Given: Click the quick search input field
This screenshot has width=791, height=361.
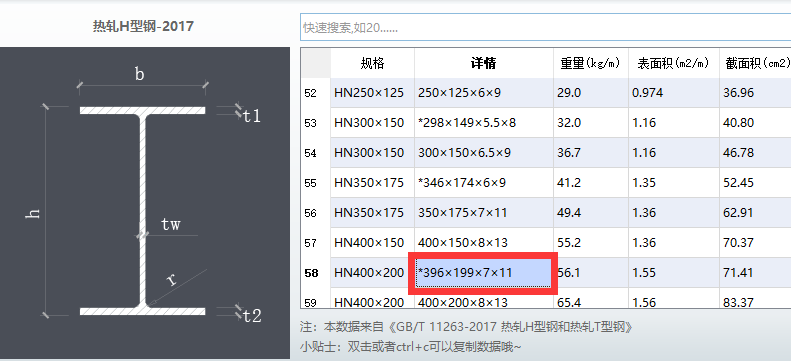Looking at the screenshot, I should pos(545,27).
